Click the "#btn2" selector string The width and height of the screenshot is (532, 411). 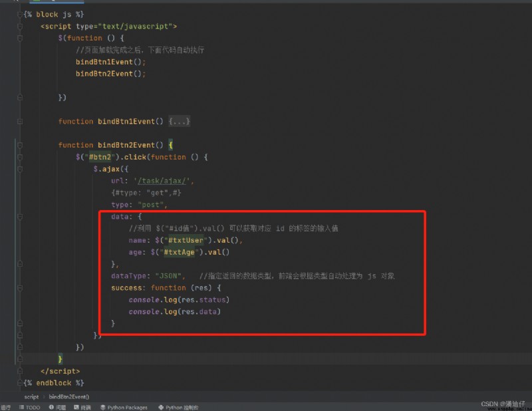pyautogui.click(x=100, y=157)
